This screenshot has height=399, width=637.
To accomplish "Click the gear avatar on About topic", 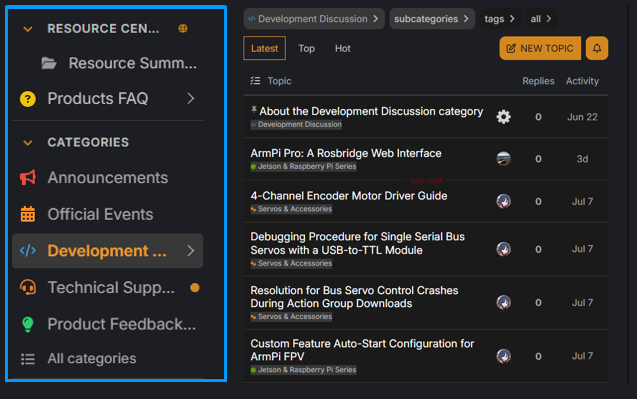I will click(x=503, y=117).
